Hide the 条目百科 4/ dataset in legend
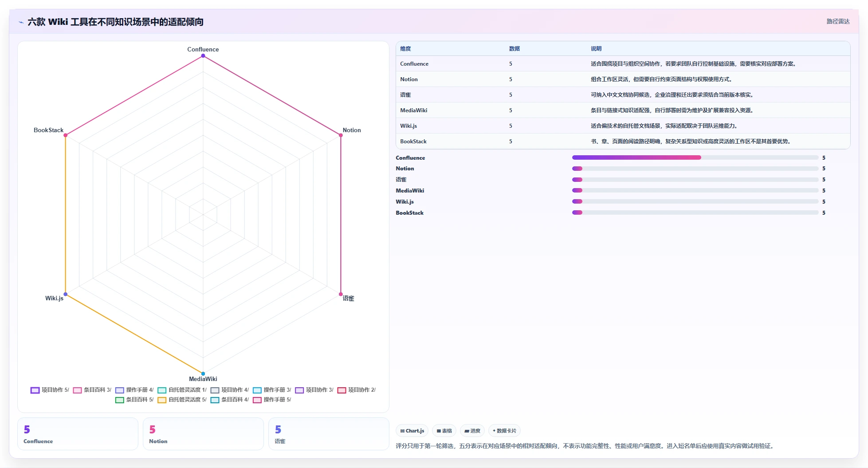The image size is (868, 468). coord(230,400)
